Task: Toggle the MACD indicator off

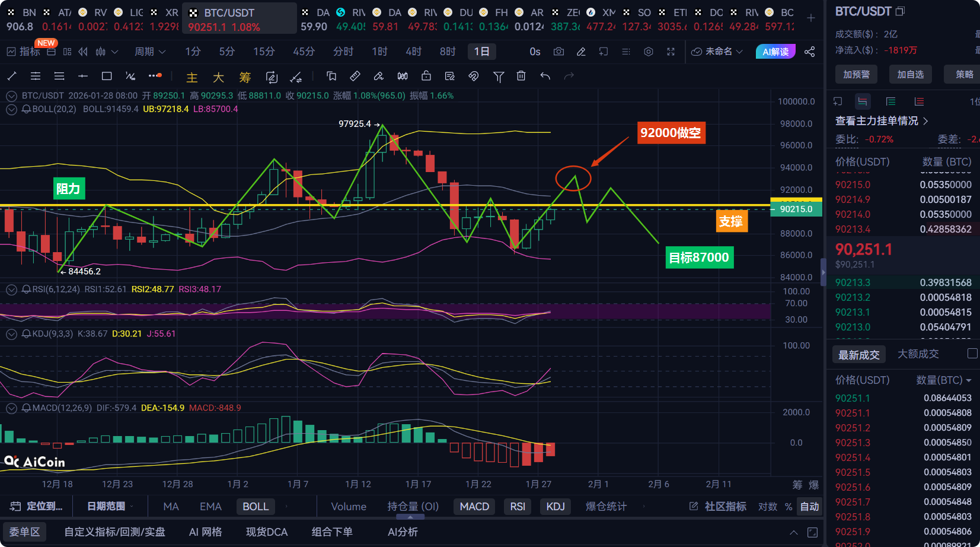Action: tap(474, 506)
